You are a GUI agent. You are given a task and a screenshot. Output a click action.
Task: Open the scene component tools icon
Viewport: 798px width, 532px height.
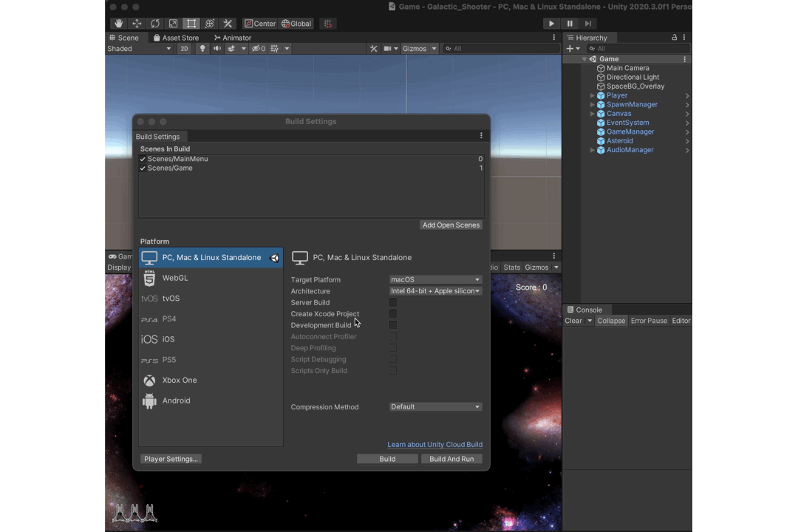tap(374, 48)
